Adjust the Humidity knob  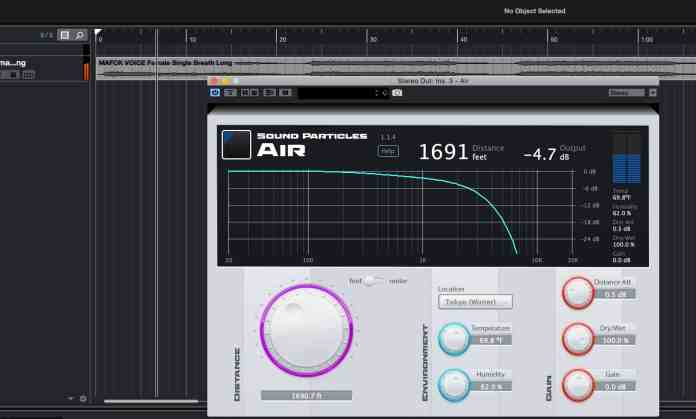pos(454,385)
